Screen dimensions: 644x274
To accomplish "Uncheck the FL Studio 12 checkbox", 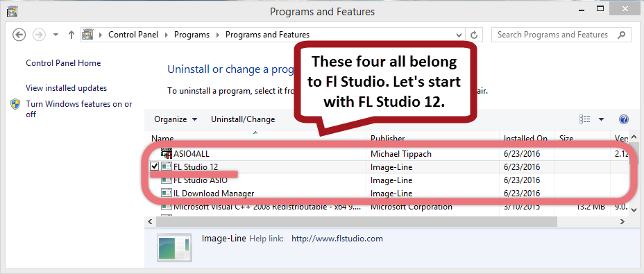I will [155, 166].
